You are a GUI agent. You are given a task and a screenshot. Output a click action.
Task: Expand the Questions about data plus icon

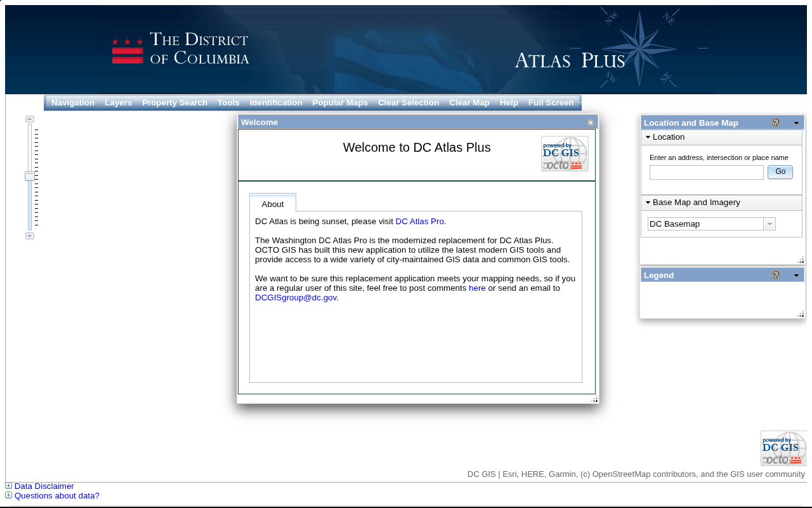[9, 495]
